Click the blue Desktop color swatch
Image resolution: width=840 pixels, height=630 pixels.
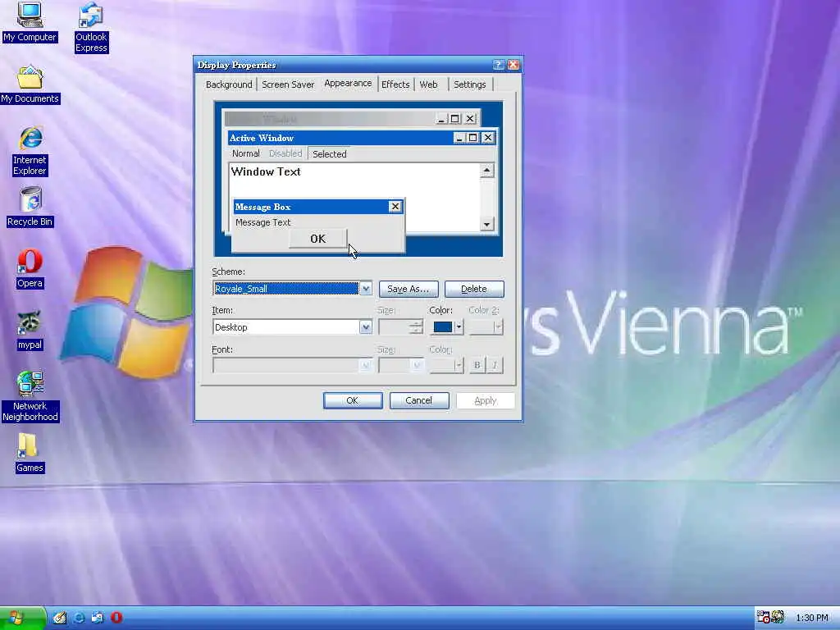pos(442,327)
